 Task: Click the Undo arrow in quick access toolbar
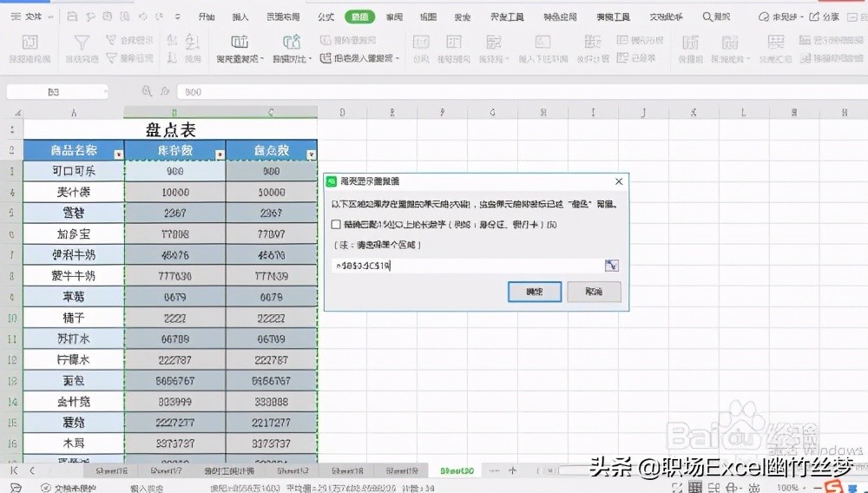[143, 17]
